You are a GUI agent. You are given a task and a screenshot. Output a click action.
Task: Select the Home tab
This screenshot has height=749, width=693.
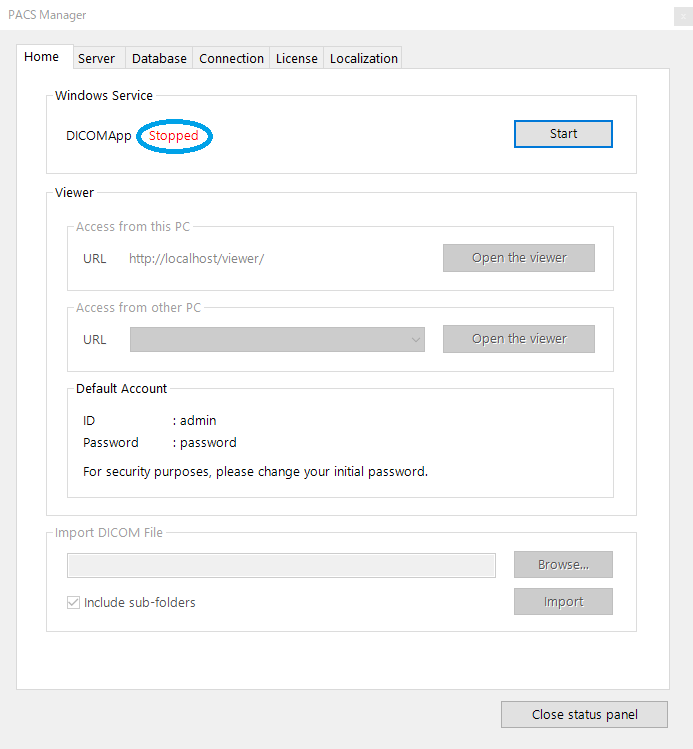pos(42,57)
